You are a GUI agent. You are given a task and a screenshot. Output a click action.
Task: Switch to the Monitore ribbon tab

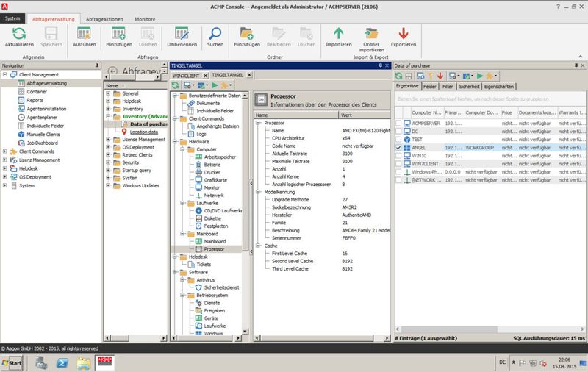(145, 19)
